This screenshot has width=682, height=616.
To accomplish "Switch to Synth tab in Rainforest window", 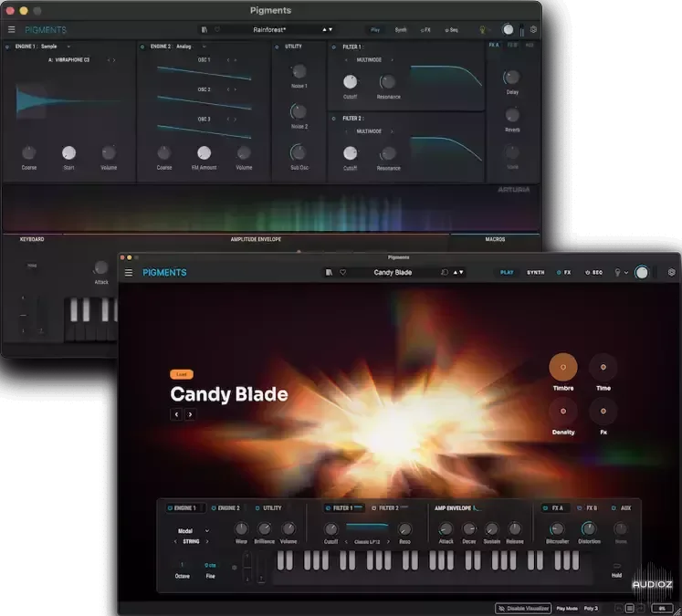I will (401, 29).
